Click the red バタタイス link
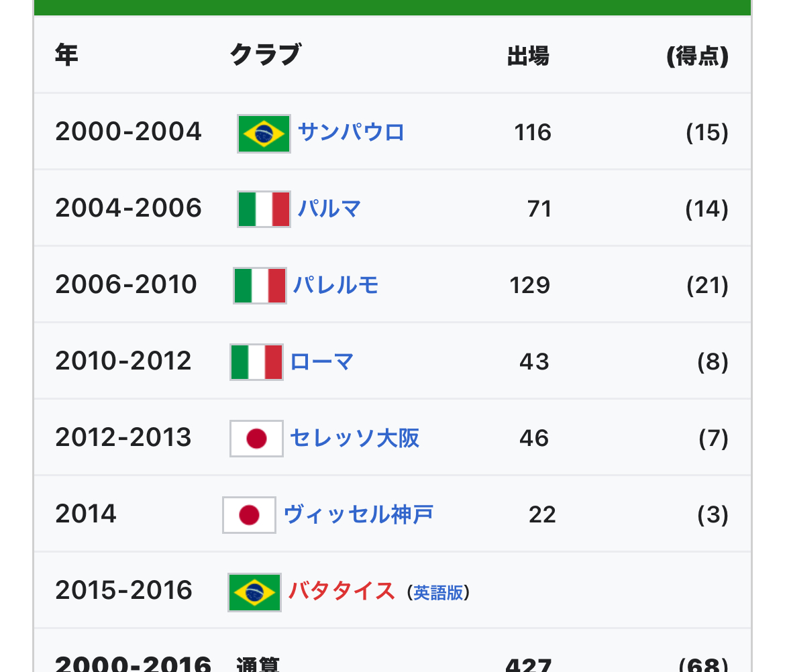The width and height of the screenshot is (785, 672). tap(342, 592)
